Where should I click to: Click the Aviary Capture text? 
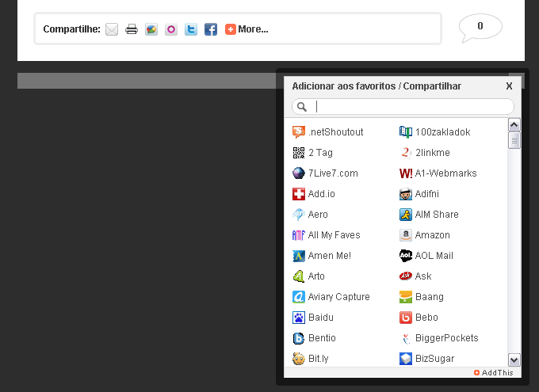click(x=339, y=297)
